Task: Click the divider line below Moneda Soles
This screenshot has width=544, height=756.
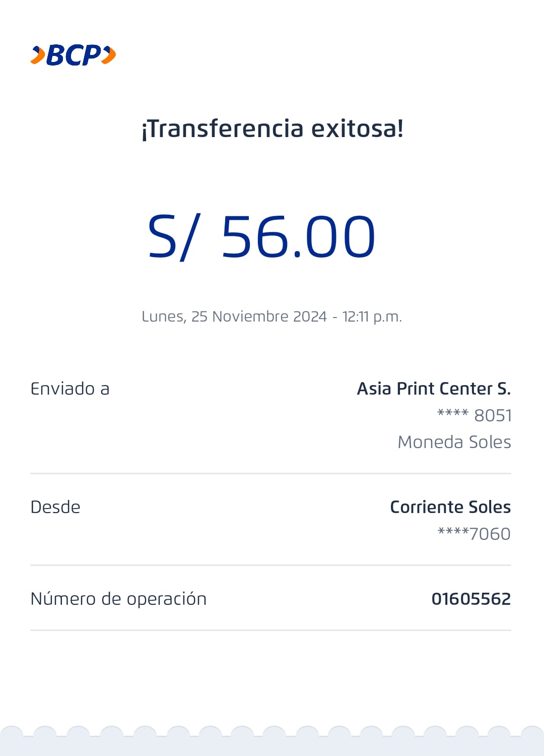Action: (270, 474)
